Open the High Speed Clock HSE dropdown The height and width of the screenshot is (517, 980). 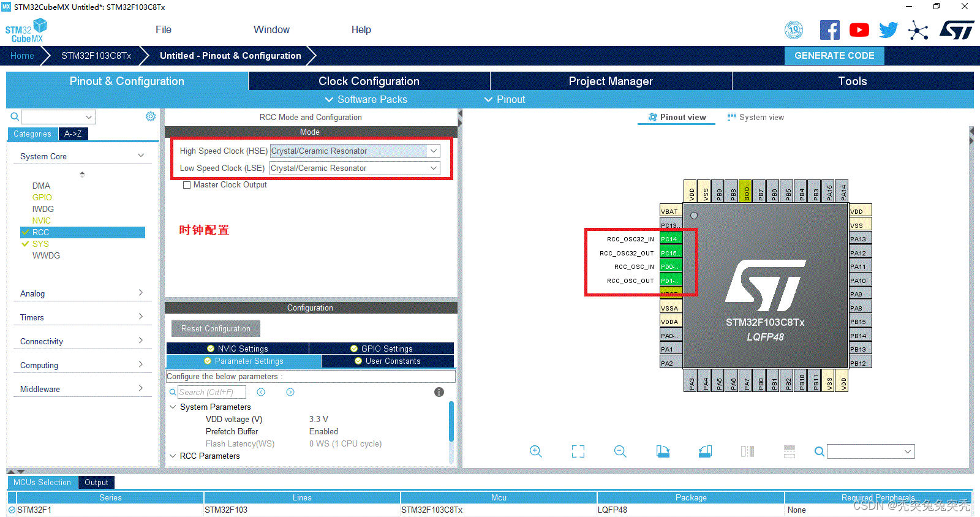pyautogui.click(x=434, y=151)
